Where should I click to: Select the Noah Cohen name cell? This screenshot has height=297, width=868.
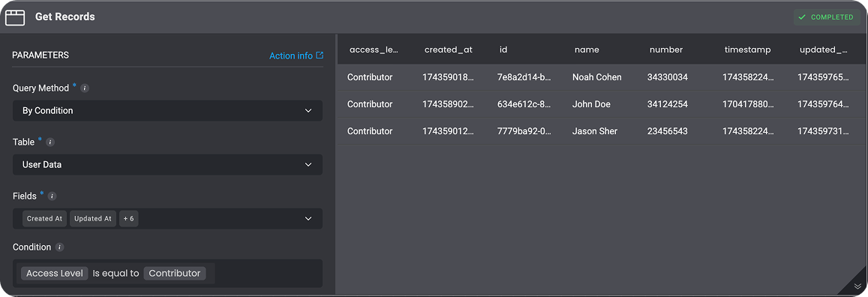[x=596, y=77]
